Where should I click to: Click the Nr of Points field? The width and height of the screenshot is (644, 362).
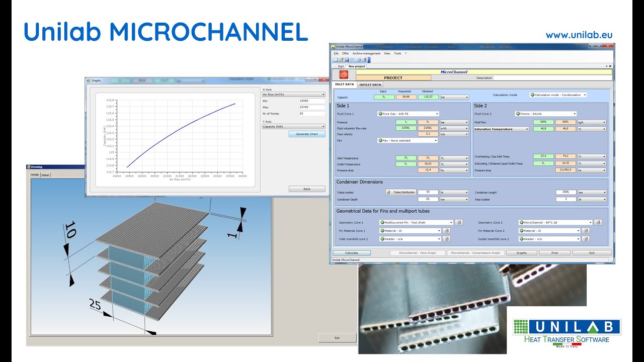(x=312, y=114)
